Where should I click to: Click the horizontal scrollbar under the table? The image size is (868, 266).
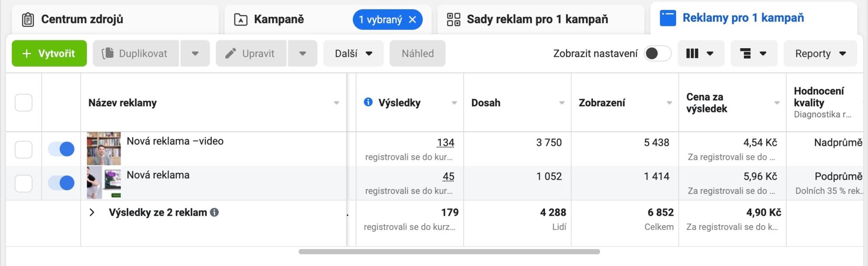point(449,252)
